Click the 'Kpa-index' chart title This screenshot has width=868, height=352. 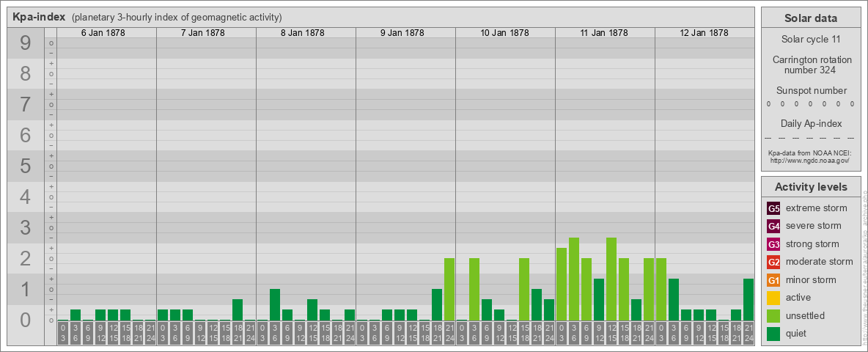coord(39,17)
